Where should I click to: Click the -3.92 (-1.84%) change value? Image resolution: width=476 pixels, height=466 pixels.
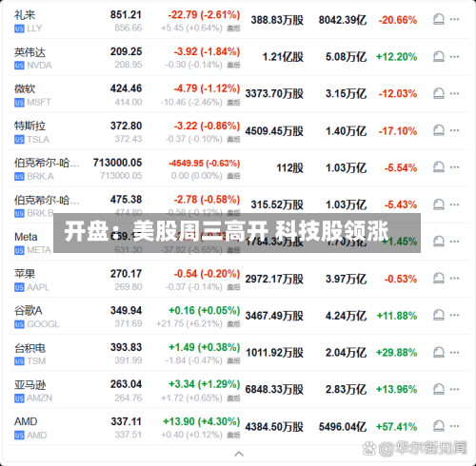coord(207,51)
